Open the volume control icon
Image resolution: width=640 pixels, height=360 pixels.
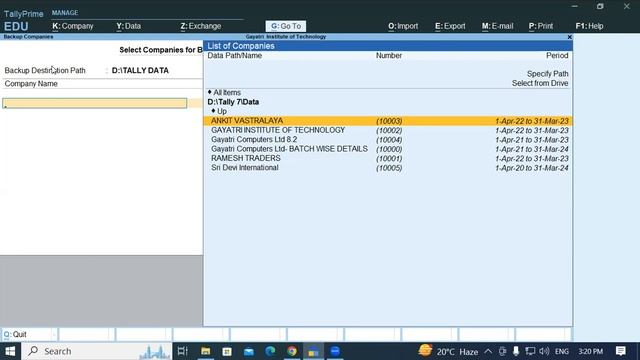[544, 351]
